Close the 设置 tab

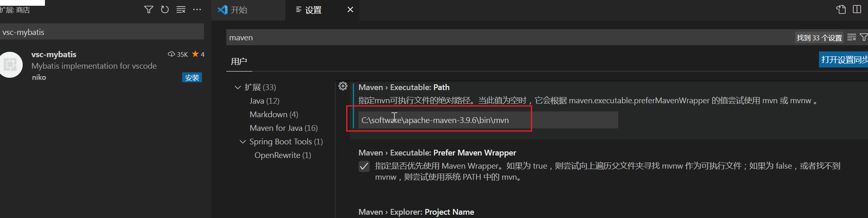click(x=350, y=9)
